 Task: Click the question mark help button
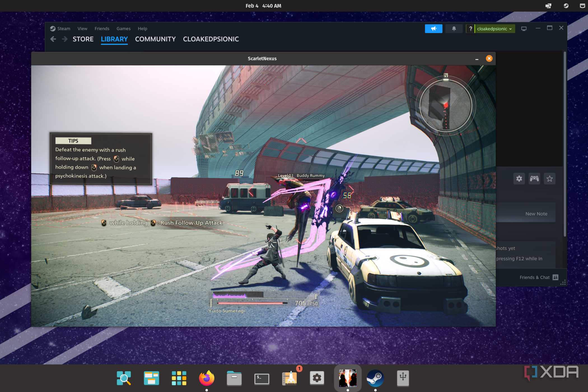point(470,29)
